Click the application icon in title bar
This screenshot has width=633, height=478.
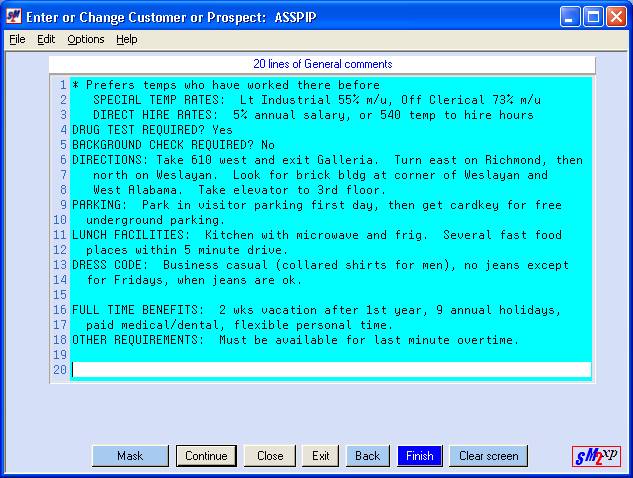[14, 17]
